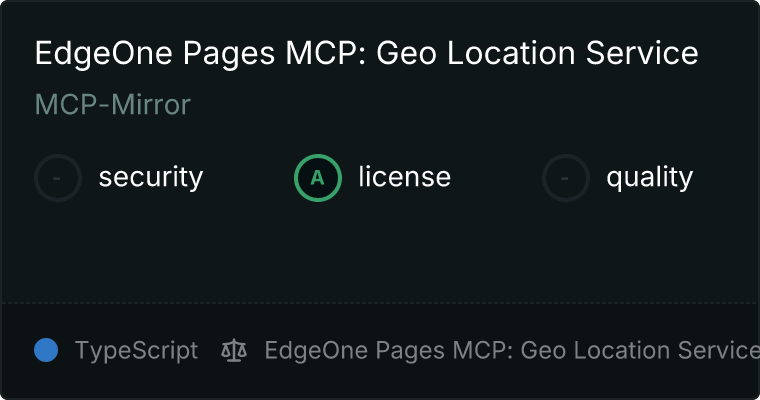Click the letter A inside the license badge
Viewport: 760px width, 400px height.
(318, 178)
